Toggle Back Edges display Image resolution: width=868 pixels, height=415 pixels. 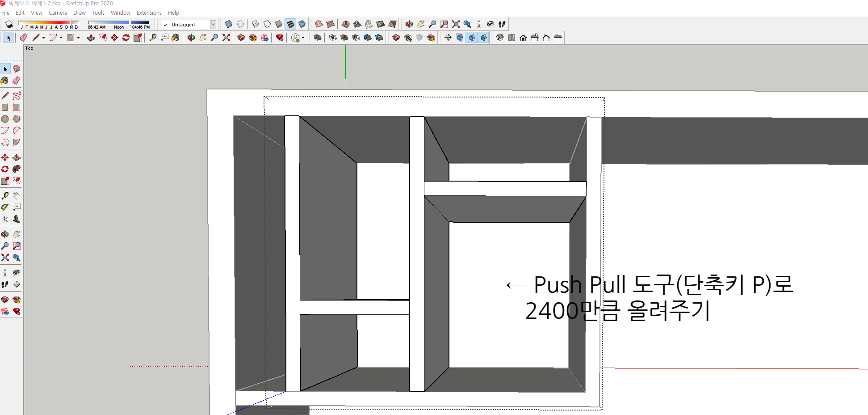[240, 24]
